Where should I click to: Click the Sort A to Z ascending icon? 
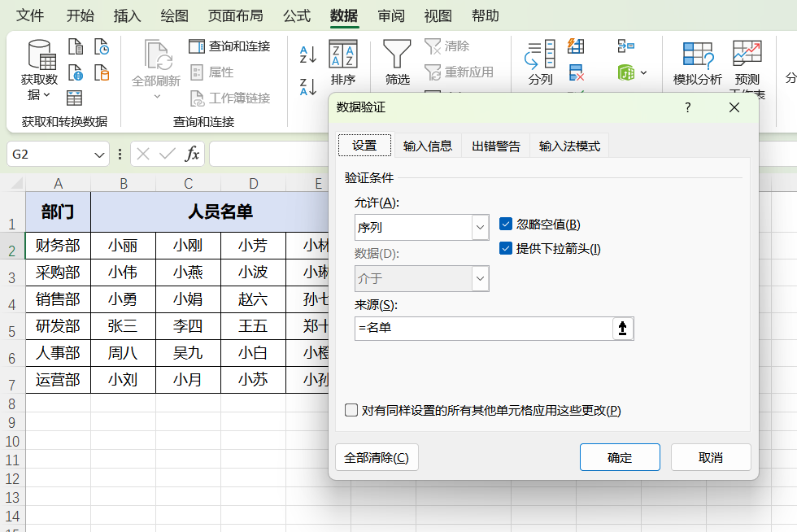(x=308, y=55)
